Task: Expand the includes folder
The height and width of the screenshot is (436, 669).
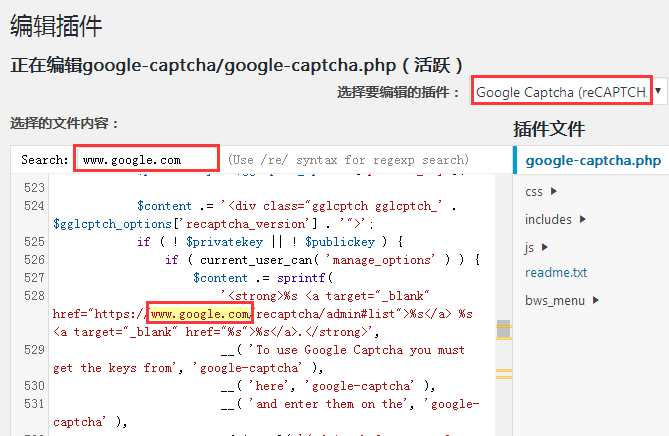Action: pos(582,219)
